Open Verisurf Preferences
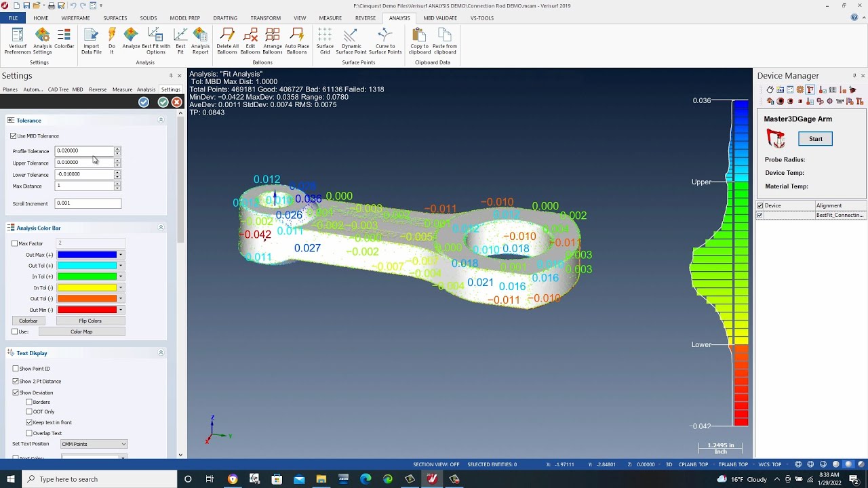 click(x=18, y=41)
